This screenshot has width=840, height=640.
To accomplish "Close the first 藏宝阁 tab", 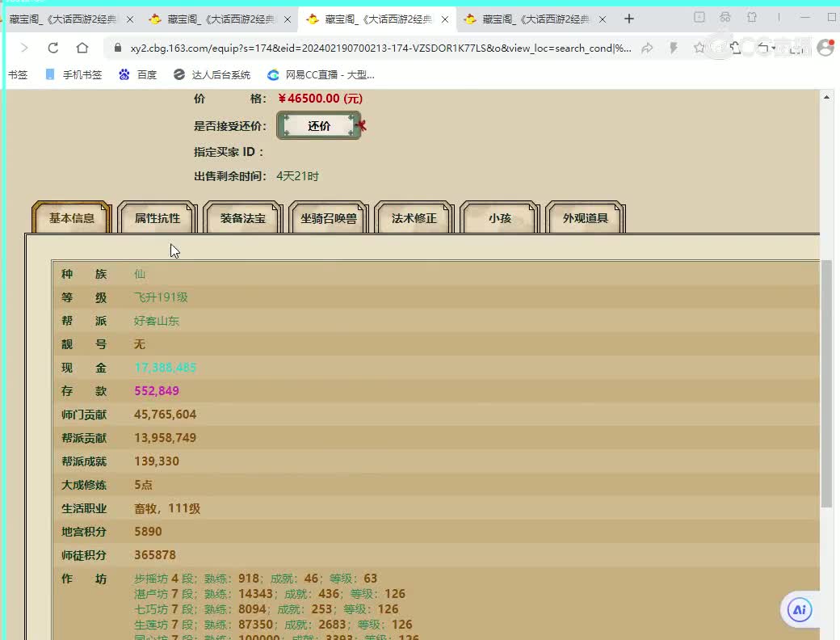I will tap(130, 19).
